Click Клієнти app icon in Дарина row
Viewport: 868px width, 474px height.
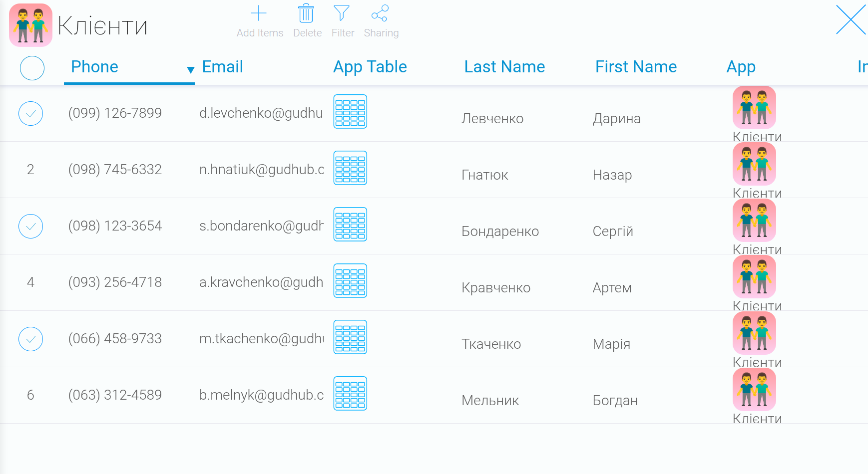click(x=754, y=107)
